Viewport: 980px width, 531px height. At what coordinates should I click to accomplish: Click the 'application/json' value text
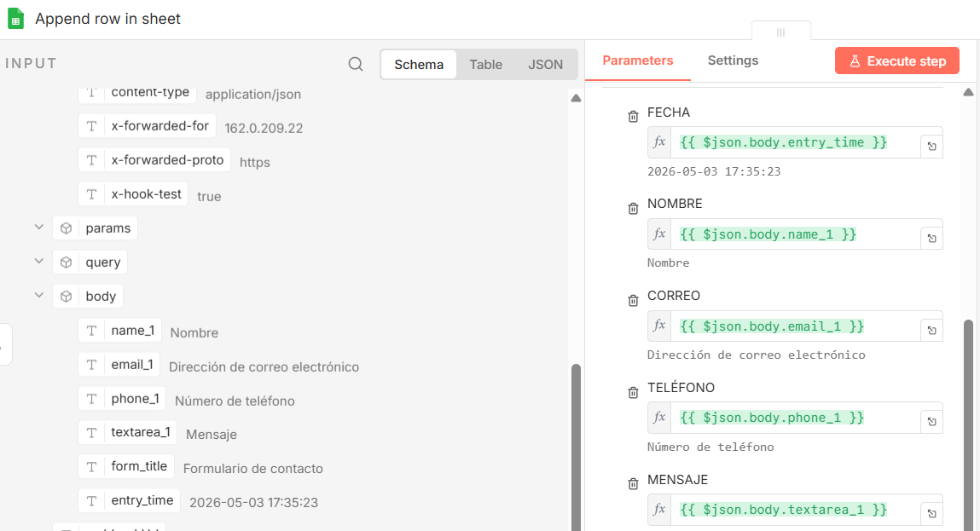point(253,95)
